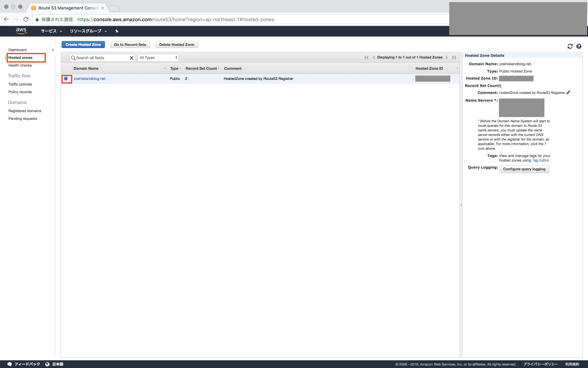Open Policy records in the sidebar
This screenshot has height=368, width=588.
[20, 92]
